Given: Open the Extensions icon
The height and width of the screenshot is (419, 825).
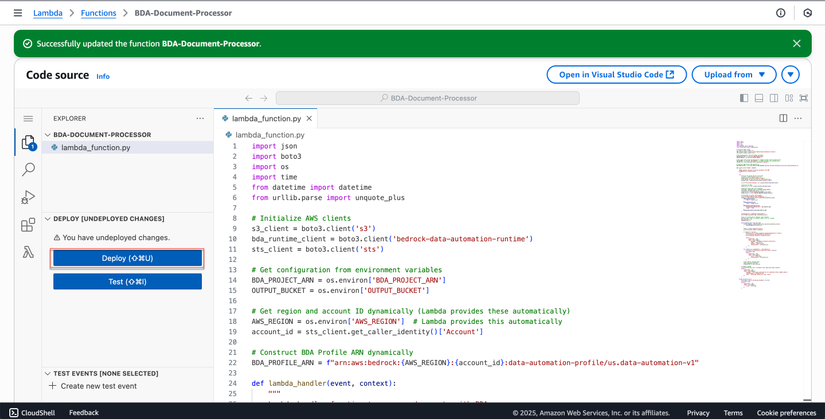Looking at the screenshot, I should [x=28, y=225].
